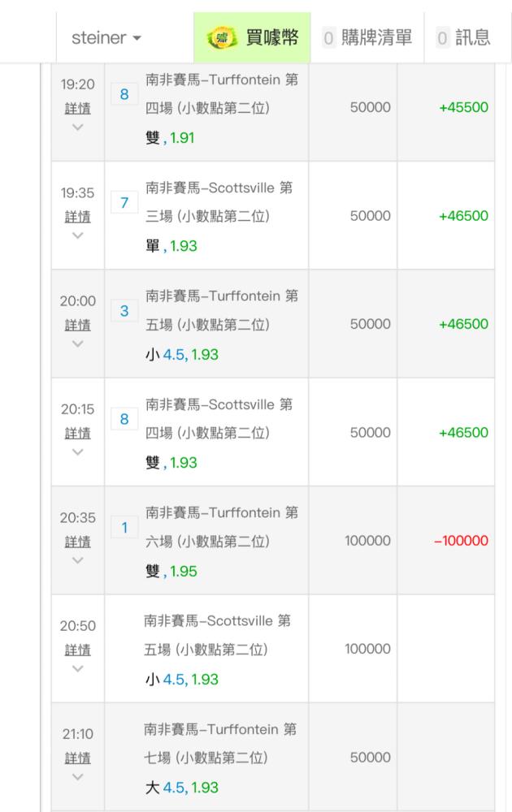Click 詳情 link for the 20:35 bet
The image size is (512, 812).
pos(78,542)
